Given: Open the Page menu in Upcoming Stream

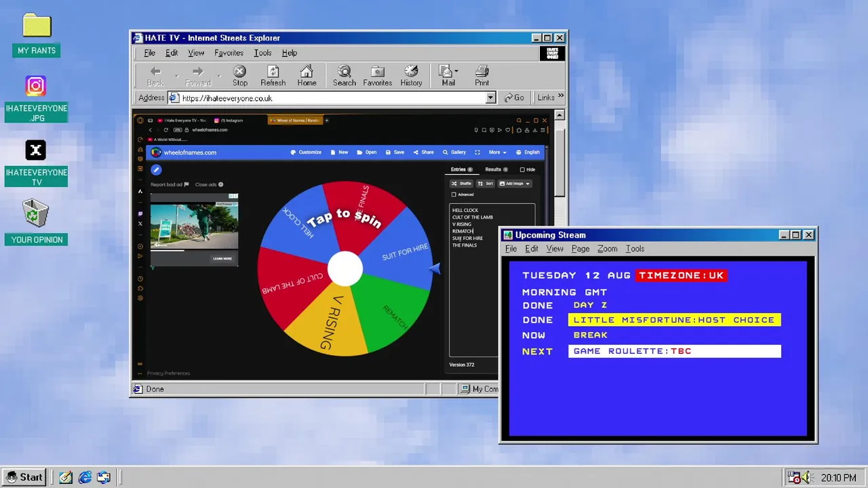Looking at the screenshot, I should point(580,249).
